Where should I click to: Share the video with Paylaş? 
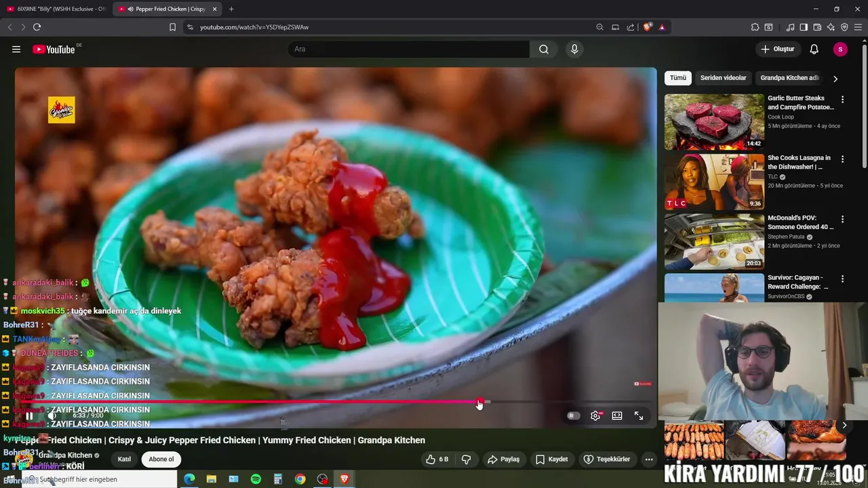click(x=503, y=460)
